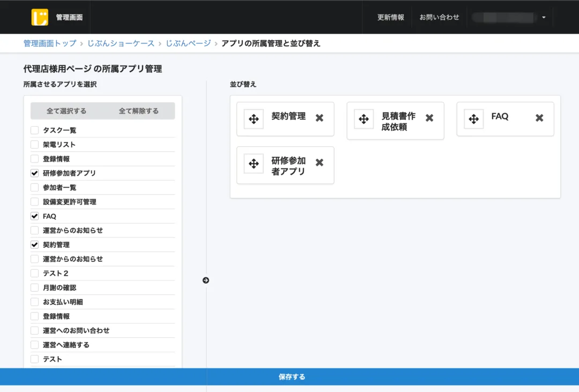Go to じぶんショーケース breadcrumb
This screenshot has width=579, height=392.
pos(121,43)
